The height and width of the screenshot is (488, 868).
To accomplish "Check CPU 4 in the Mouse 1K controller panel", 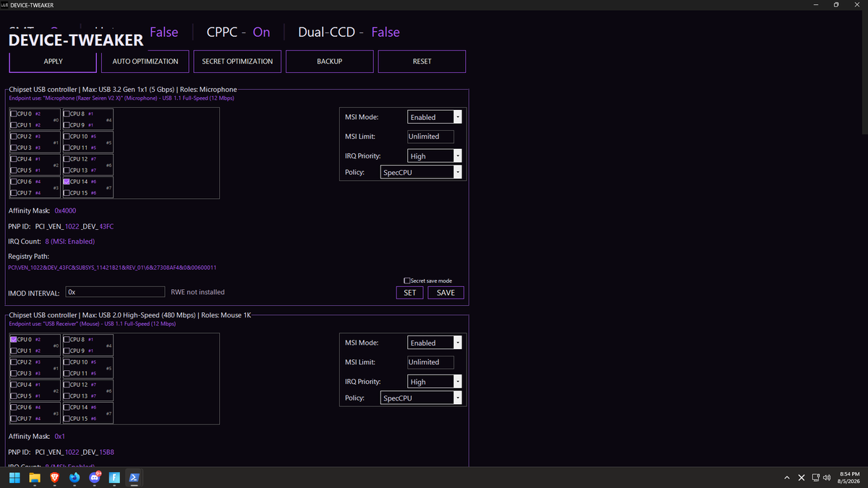I will pyautogui.click(x=13, y=385).
